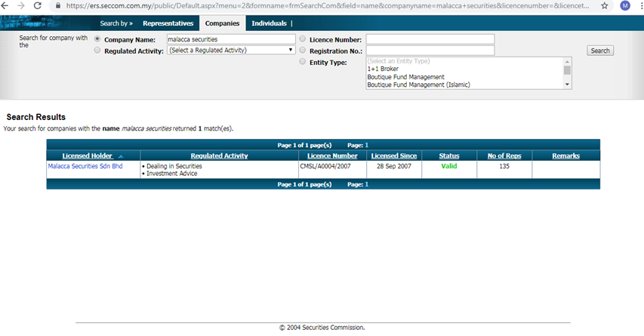Screen dimensions: 644x336
Task: Click the Valid status text
Action: (x=449, y=166)
